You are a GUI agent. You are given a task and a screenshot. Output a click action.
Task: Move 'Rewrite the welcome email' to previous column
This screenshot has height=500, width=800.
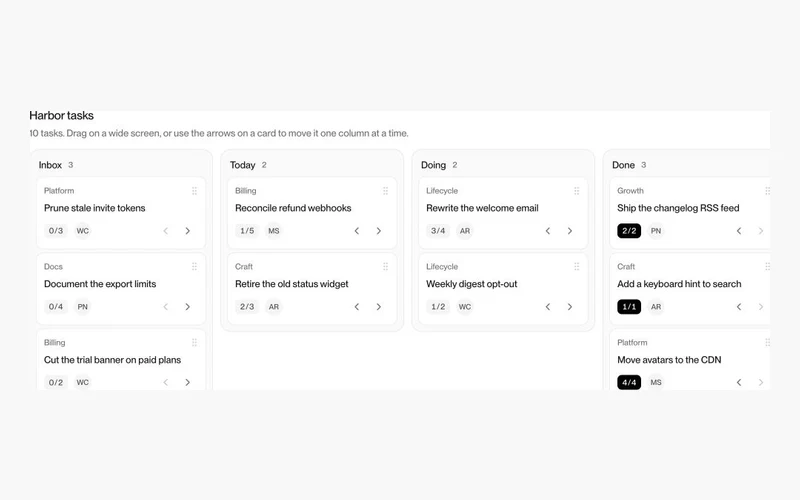point(547,231)
